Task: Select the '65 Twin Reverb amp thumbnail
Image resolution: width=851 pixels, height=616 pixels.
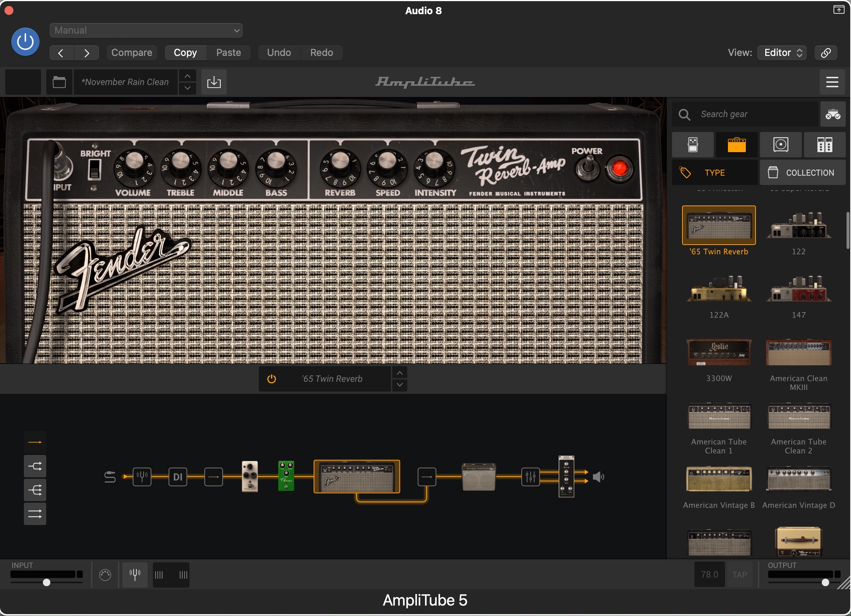Action: click(719, 225)
